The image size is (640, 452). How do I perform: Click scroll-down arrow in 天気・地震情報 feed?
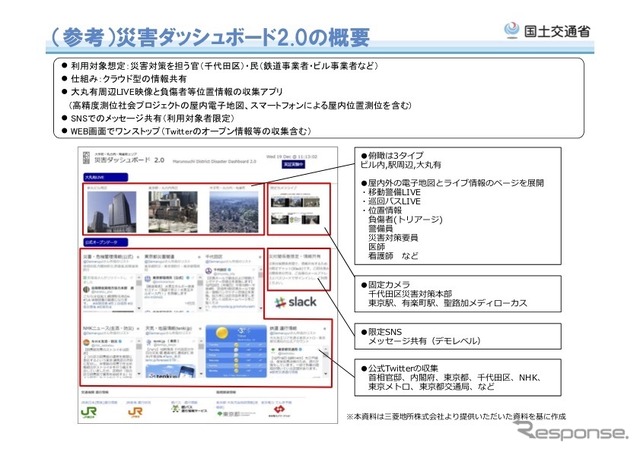click(x=200, y=374)
